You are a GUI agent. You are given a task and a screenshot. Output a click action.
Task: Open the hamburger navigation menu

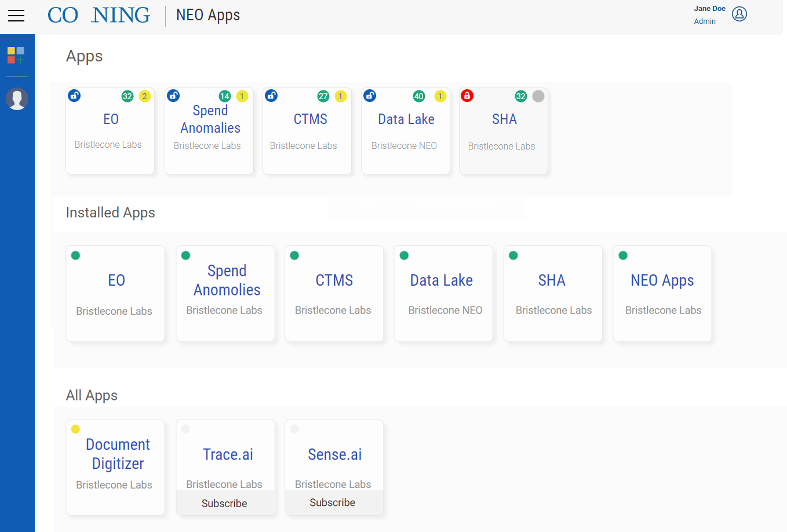point(16,16)
